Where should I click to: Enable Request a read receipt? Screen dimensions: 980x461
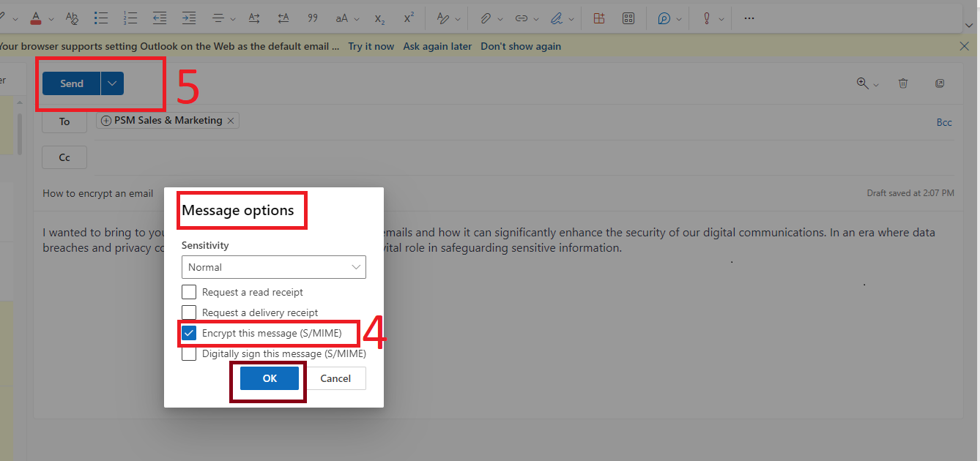pyautogui.click(x=189, y=292)
